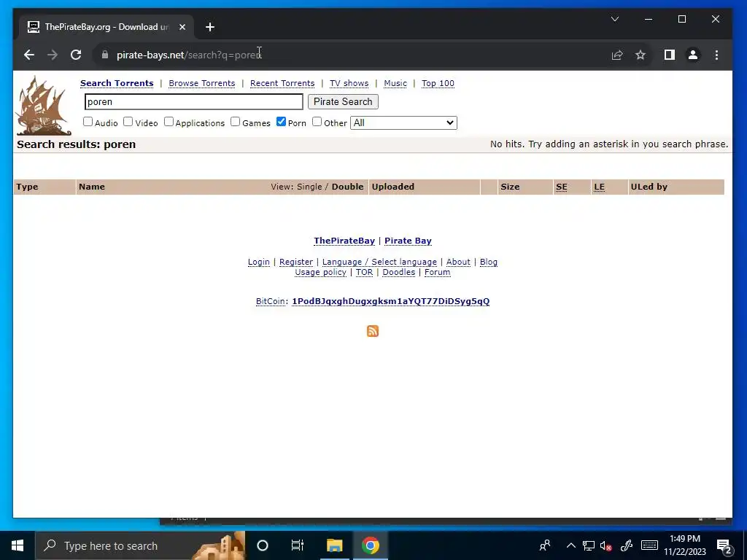Open the Chrome profile icon
Screen dimensions: 747x560
pyautogui.click(x=693, y=55)
